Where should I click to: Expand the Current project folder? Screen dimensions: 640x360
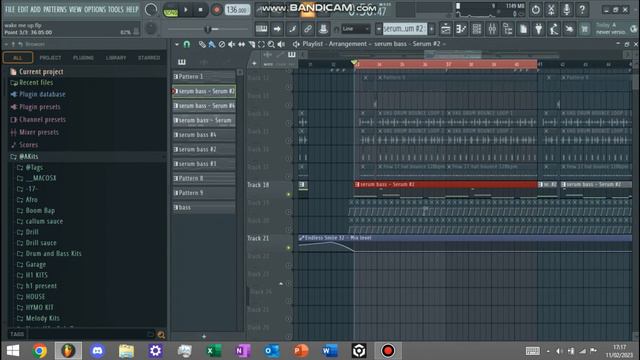point(41,72)
